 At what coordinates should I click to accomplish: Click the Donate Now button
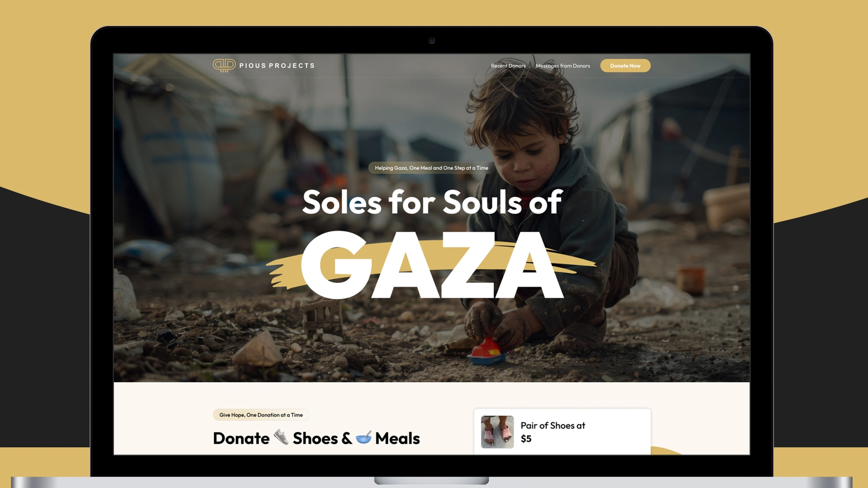coord(625,66)
